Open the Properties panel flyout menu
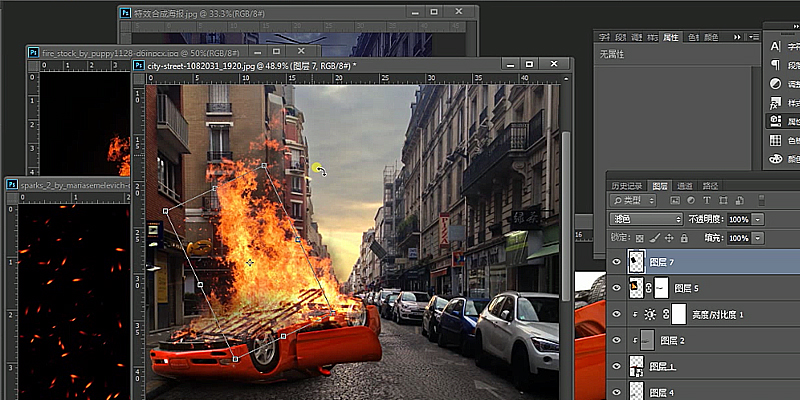 click(x=754, y=37)
